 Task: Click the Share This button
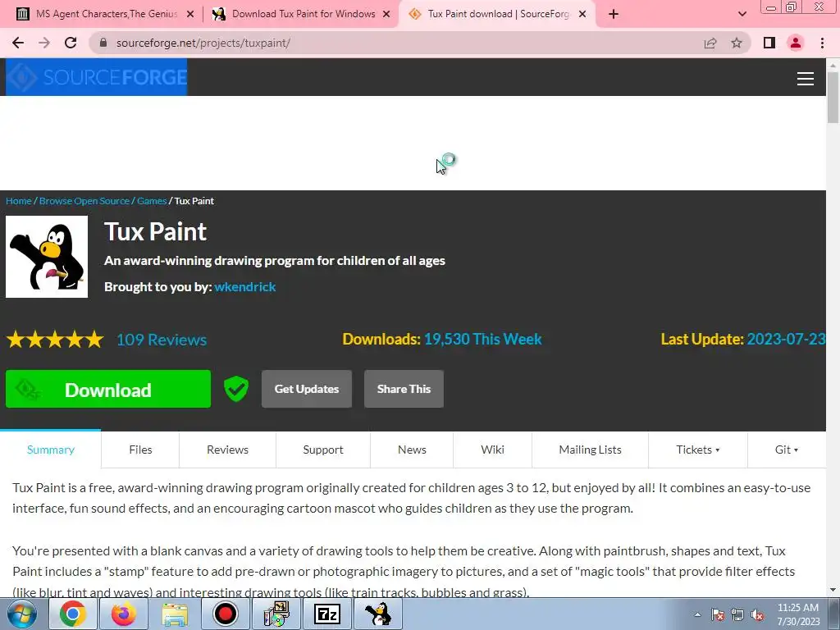(404, 389)
